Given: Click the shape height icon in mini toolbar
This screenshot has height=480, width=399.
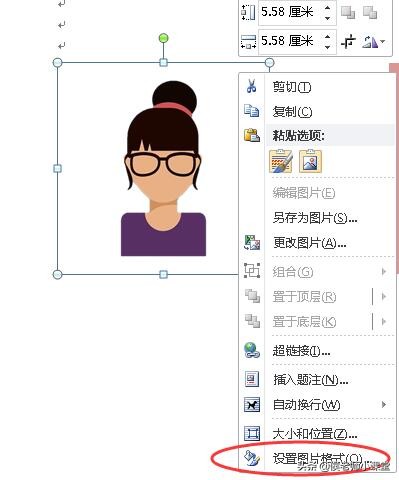Looking at the screenshot, I should point(248,13).
